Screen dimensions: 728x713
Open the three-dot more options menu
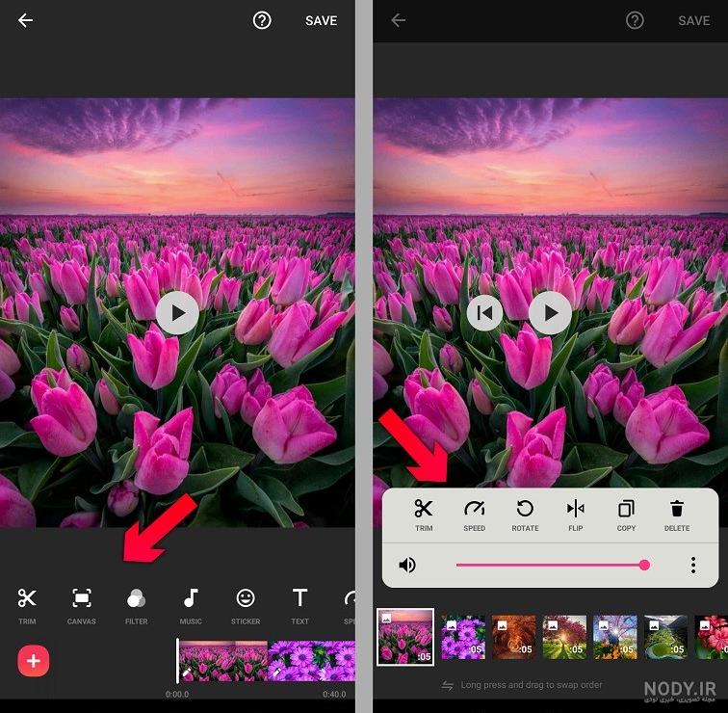[693, 565]
